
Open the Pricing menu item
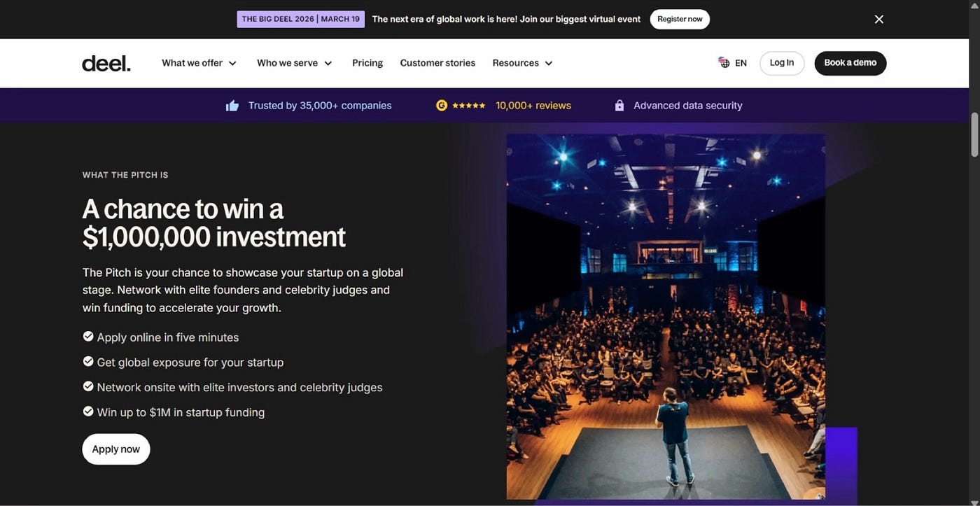(x=367, y=63)
